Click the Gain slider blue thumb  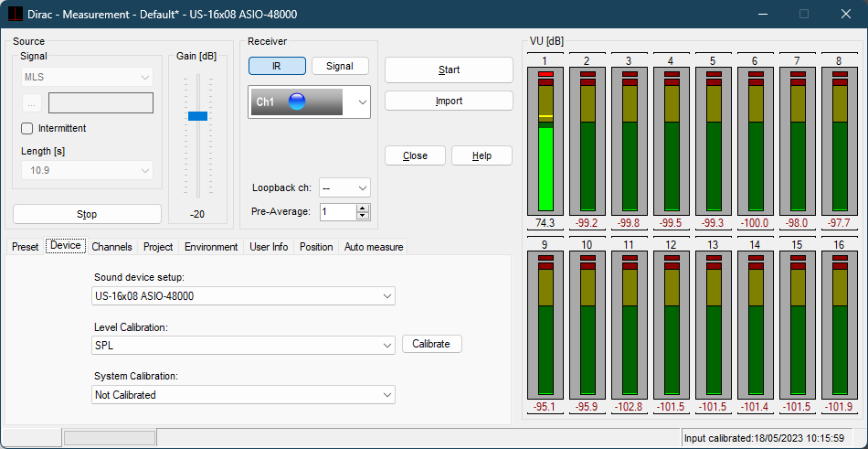point(197,116)
